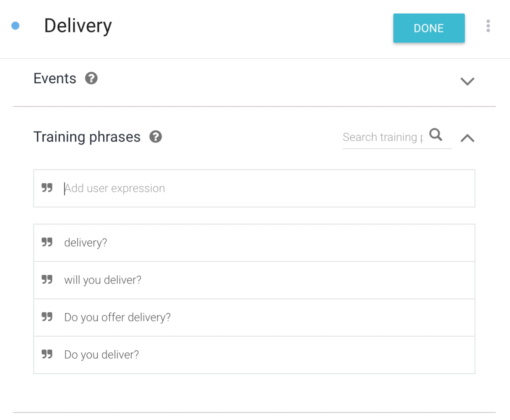The height and width of the screenshot is (420, 510).
Task: Select the "will you deliver?" phrase
Action: tap(103, 280)
